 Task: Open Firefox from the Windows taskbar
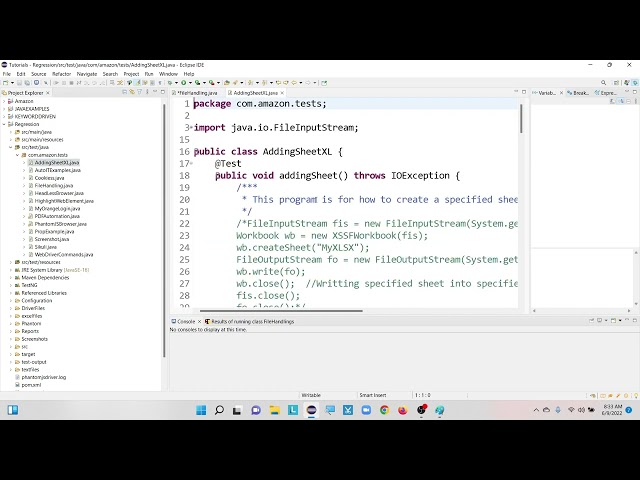pos(403,410)
